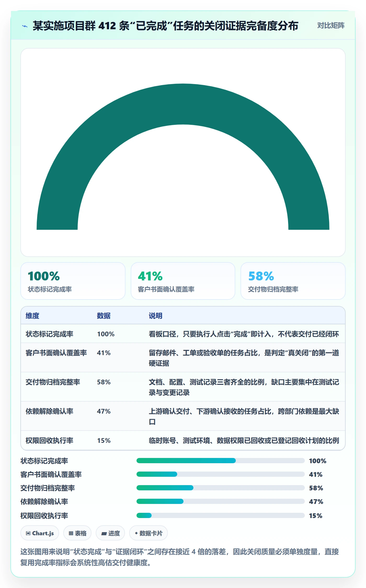Click the description starting with 文档、配置
Viewport: 366px width, 588px height.
coord(244,387)
